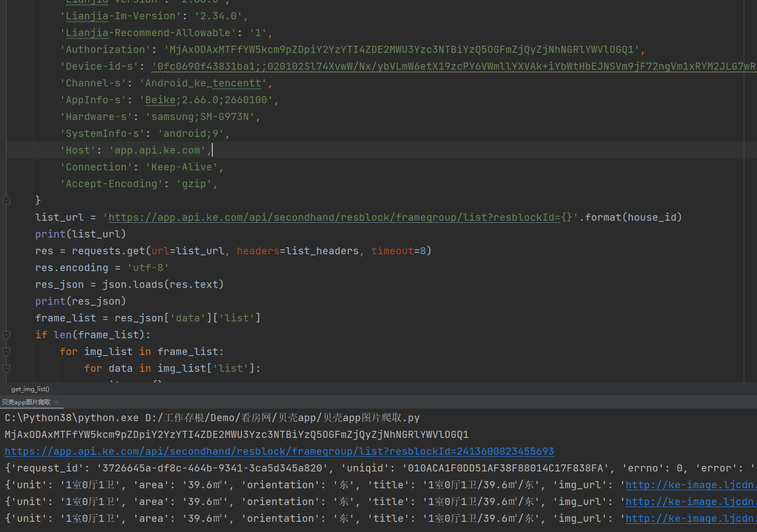Collapse fold marker beside 'for img_list in frame_list:'
The width and height of the screenshot is (757, 532).
tap(7, 351)
